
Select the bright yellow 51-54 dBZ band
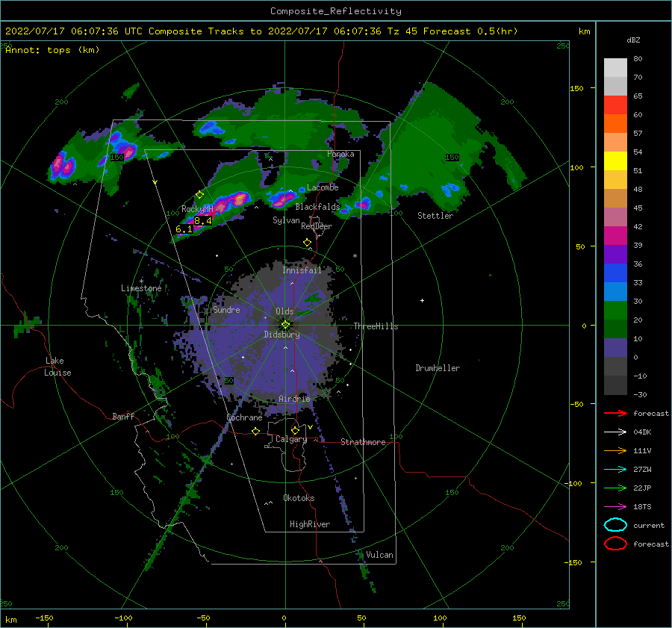click(615, 161)
